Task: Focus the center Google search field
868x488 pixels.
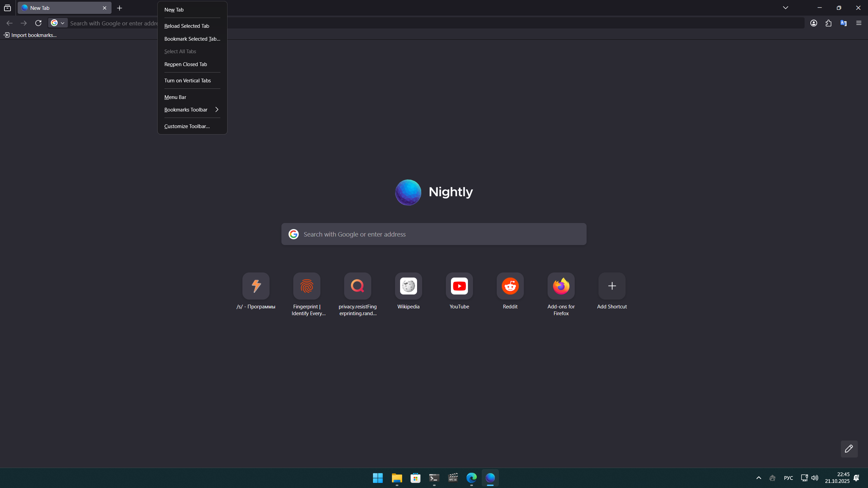Action: point(441,234)
